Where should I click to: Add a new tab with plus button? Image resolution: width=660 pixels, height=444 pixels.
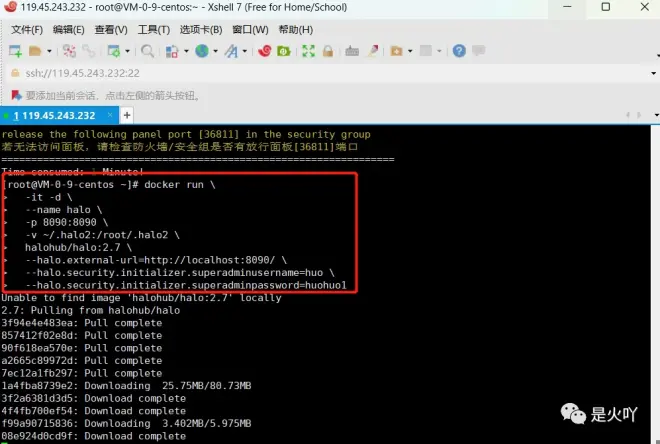click(127, 115)
